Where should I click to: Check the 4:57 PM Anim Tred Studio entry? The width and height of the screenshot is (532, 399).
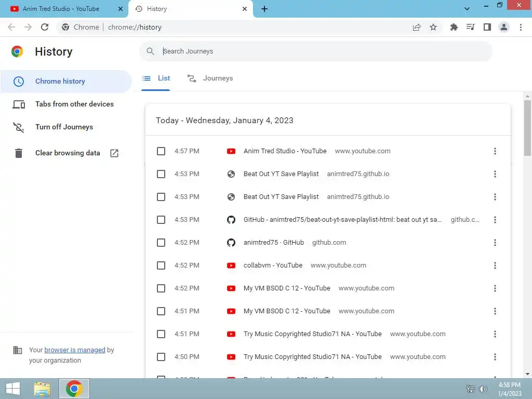click(x=161, y=151)
